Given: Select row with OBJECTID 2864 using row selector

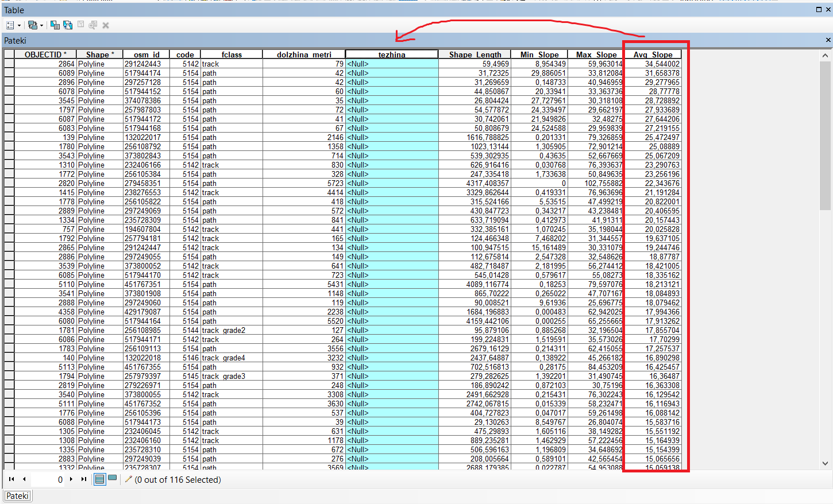Looking at the screenshot, I should coord(9,64).
